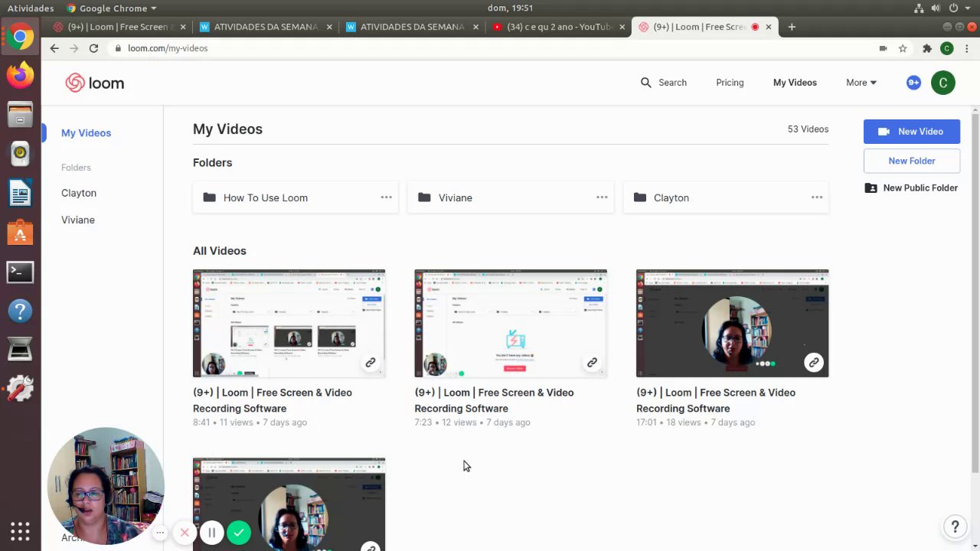Close the YouTube tab

[622, 27]
